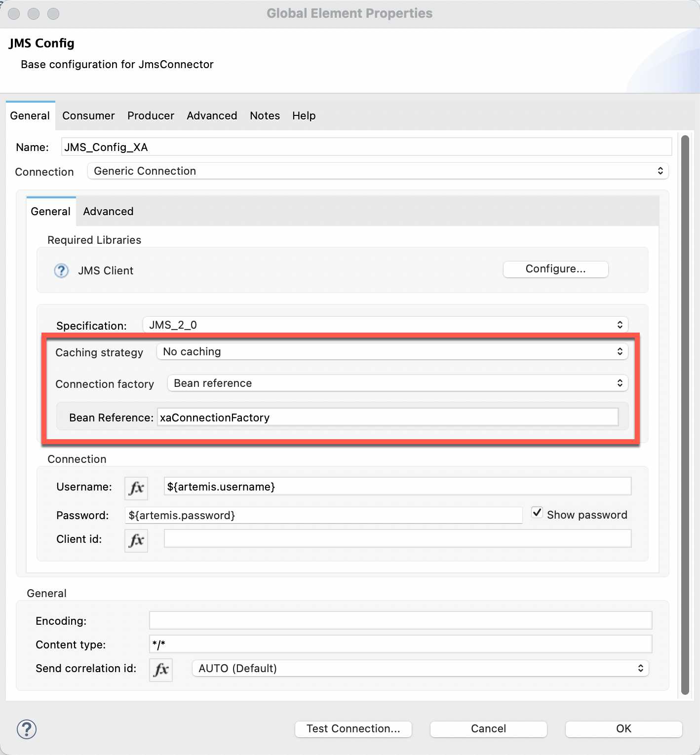Focus the Name field containing JMS_Config_XA
The image size is (700, 755).
pyautogui.click(x=366, y=147)
